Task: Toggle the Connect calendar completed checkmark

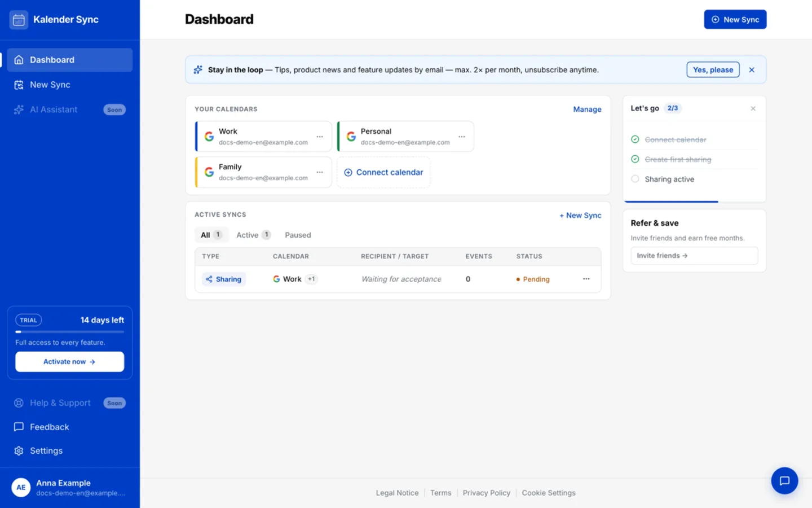Action: click(635, 139)
